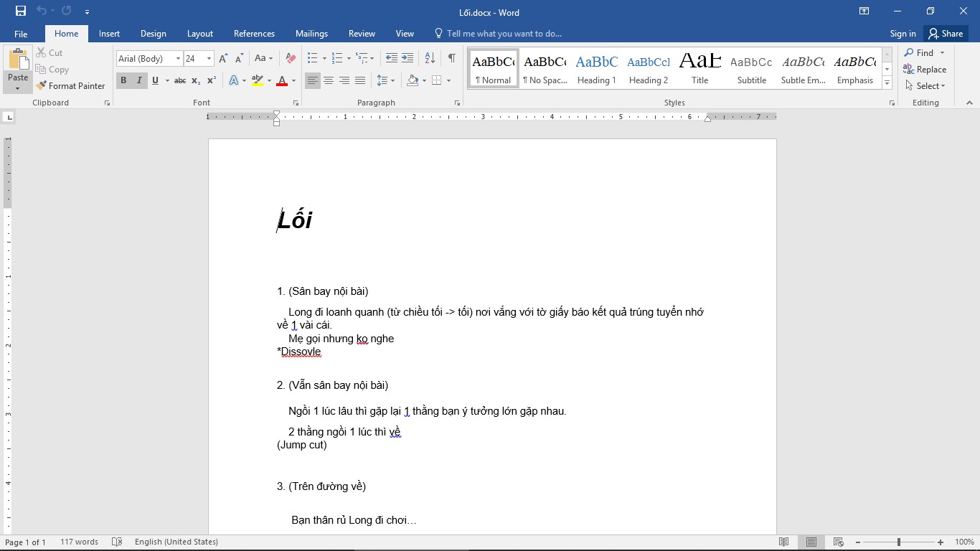
Task: Open the font name dropdown
Action: click(178, 59)
